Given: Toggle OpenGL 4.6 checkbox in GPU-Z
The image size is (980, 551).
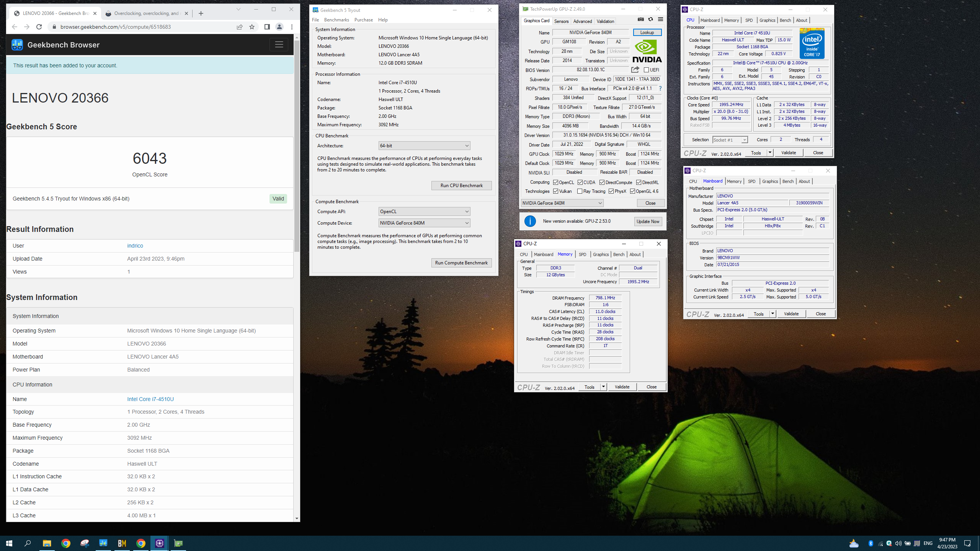Looking at the screenshot, I should (632, 191).
